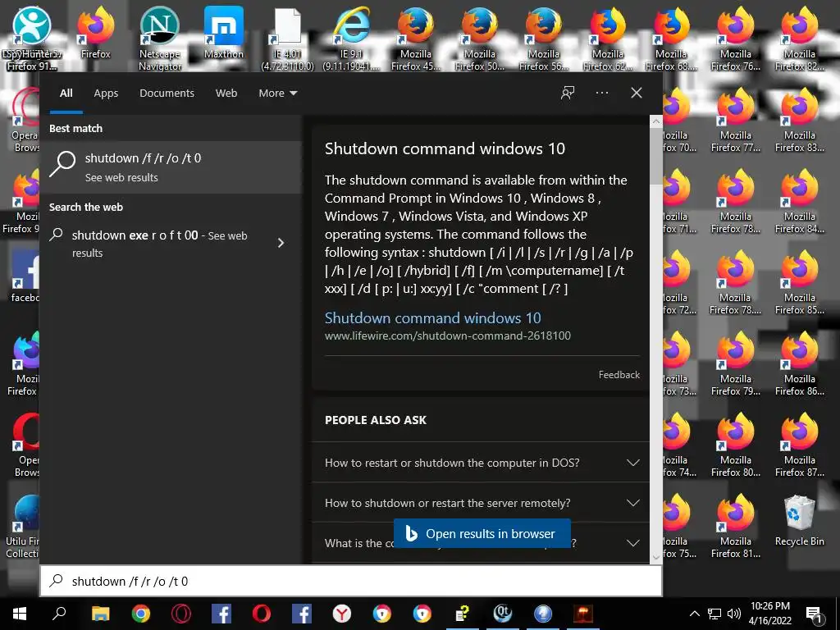Switch to the All search tab
This screenshot has width=840, height=630.
pyautogui.click(x=66, y=94)
